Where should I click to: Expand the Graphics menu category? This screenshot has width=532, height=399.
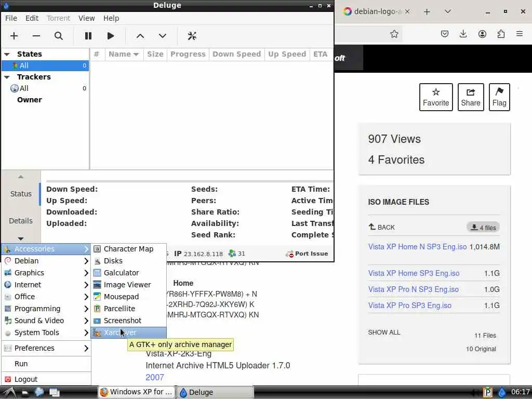(46, 273)
